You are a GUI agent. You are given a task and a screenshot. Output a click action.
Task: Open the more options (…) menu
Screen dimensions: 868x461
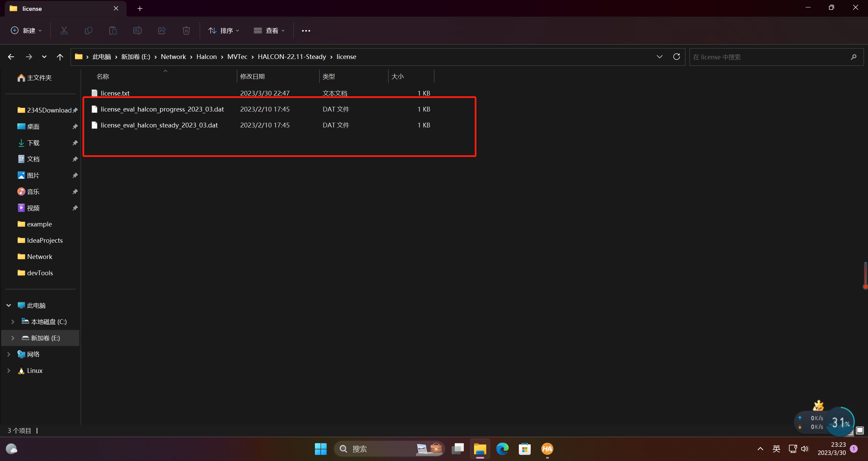[x=306, y=31]
